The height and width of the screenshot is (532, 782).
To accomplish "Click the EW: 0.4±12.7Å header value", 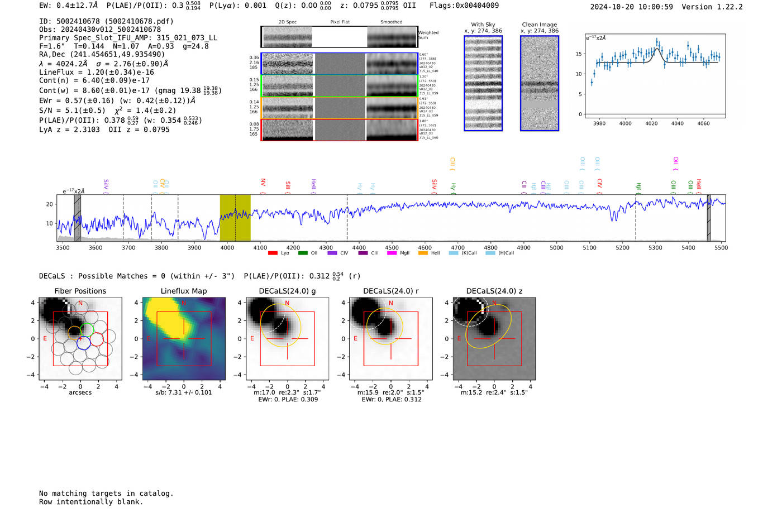I will pos(68,6).
